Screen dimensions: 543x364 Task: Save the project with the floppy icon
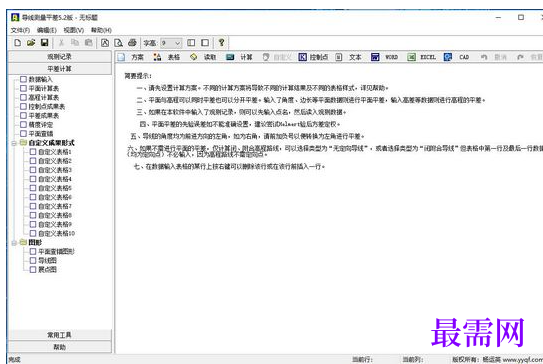44,43
